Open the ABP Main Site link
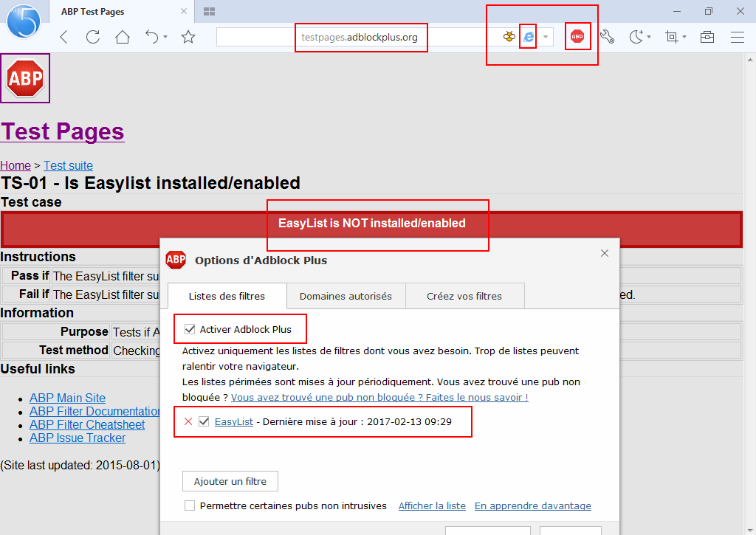The width and height of the screenshot is (756, 535). [x=67, y=398]
